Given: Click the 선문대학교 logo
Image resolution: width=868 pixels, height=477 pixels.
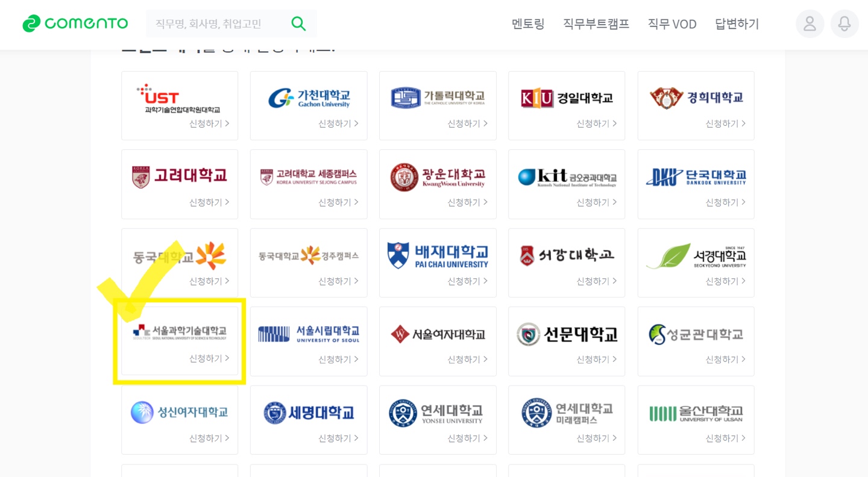Looking at the screenshot, I should click(567, 334).
